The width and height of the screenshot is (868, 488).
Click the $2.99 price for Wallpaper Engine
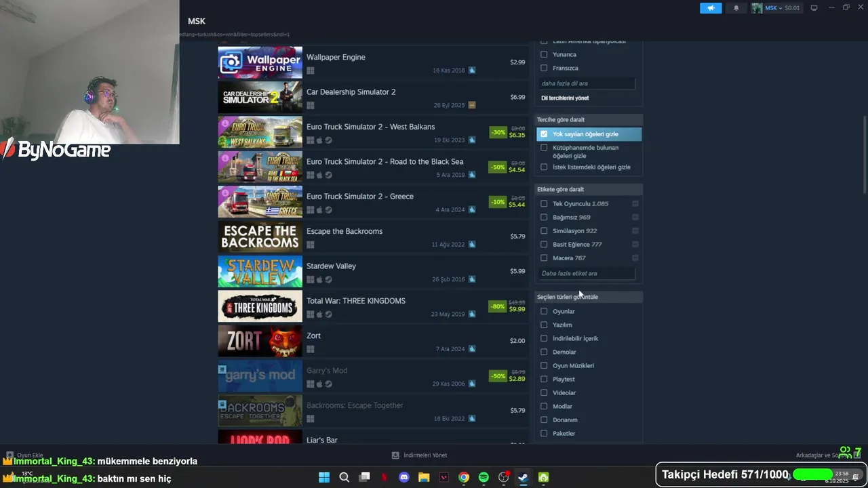pyautogui.click(x=517, y=62)
